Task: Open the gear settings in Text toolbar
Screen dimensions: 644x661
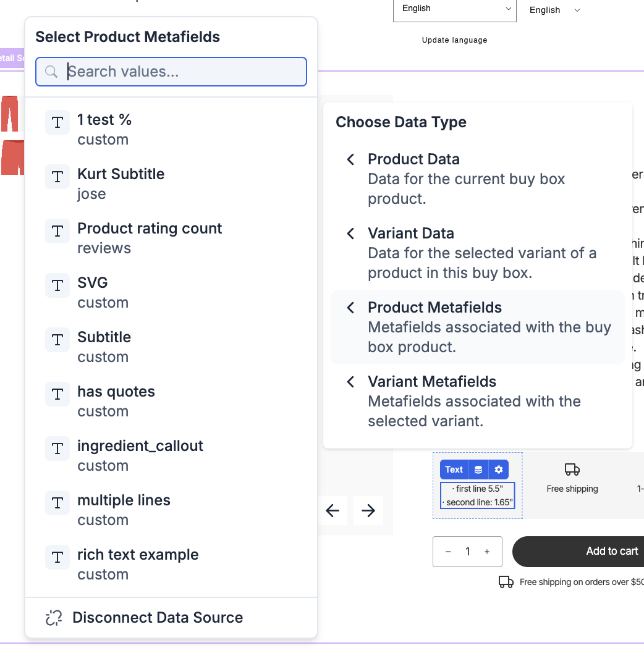Action: pos(499,469)
